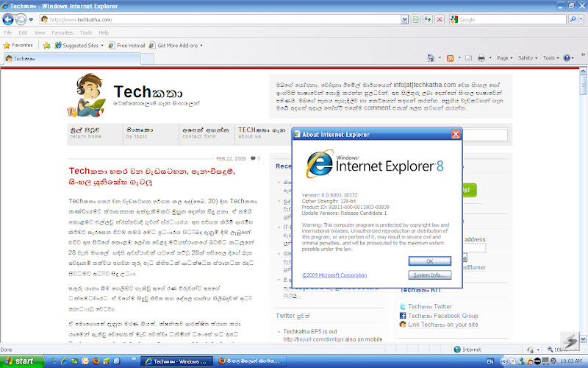This screenshot has width=588, height=368.
Task: Open the File menu
Action: pos(8,32)
